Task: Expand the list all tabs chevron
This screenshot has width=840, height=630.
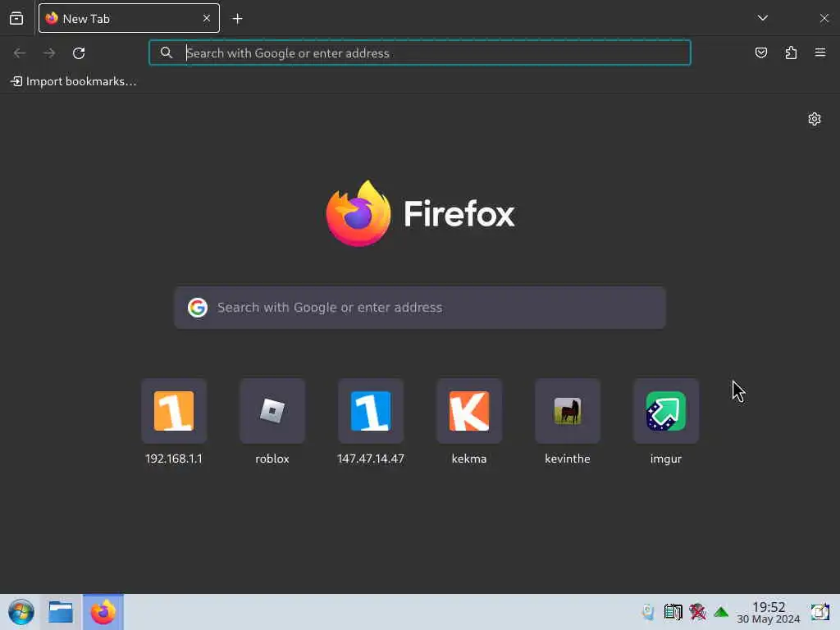Action: click(x=762, y=18)
